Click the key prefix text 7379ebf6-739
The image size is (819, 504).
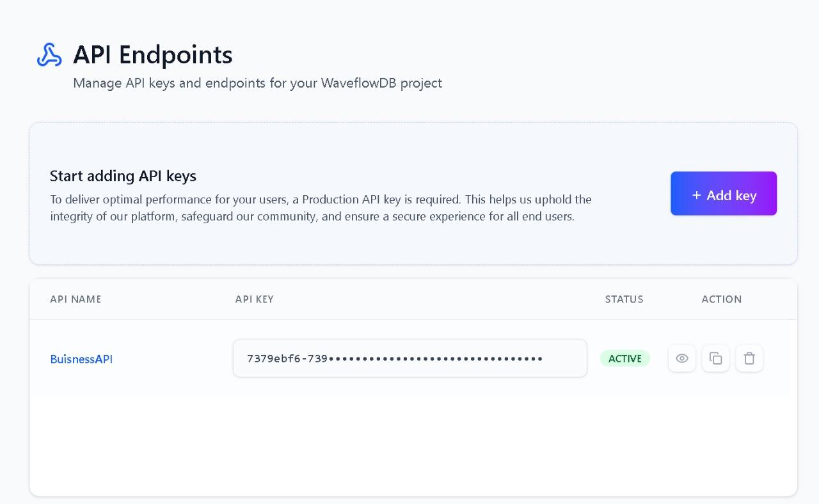287,359
